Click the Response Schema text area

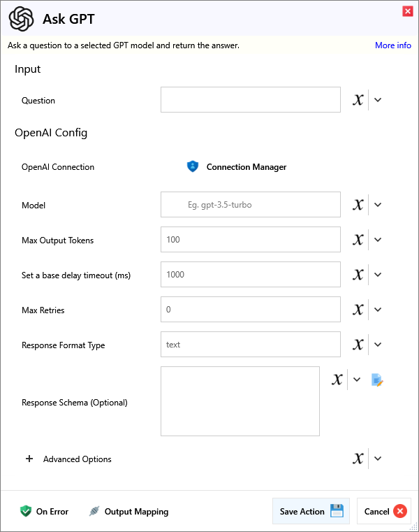point(240,401)
